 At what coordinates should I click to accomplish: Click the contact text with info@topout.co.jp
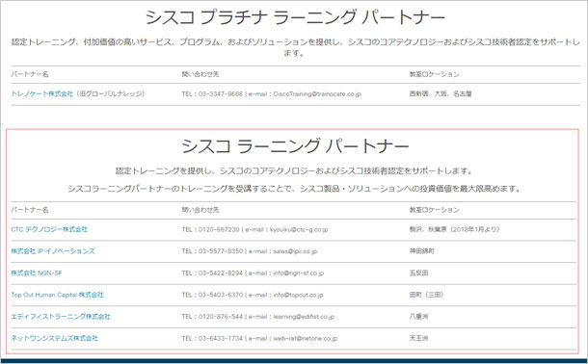[x=253, y=295]
